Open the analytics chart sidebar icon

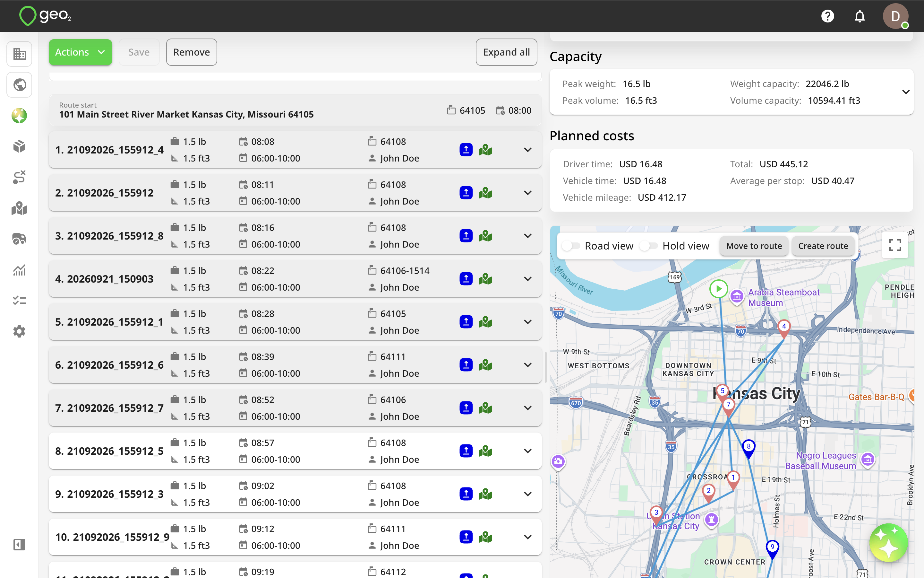click(19, 270)
